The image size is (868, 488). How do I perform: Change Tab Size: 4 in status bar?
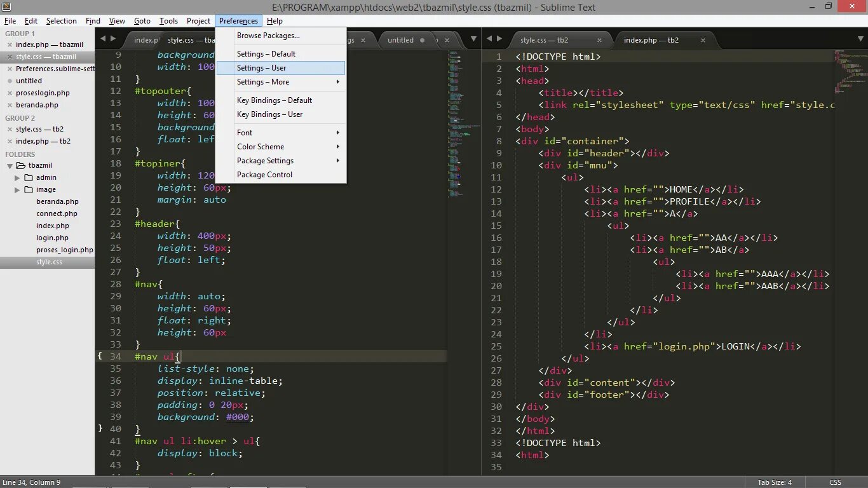point(775,482)
